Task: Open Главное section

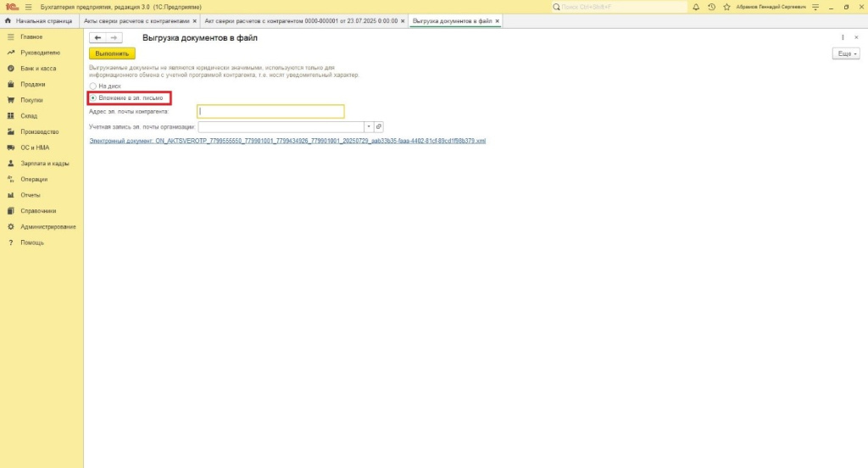Action: tap(31, 36)
